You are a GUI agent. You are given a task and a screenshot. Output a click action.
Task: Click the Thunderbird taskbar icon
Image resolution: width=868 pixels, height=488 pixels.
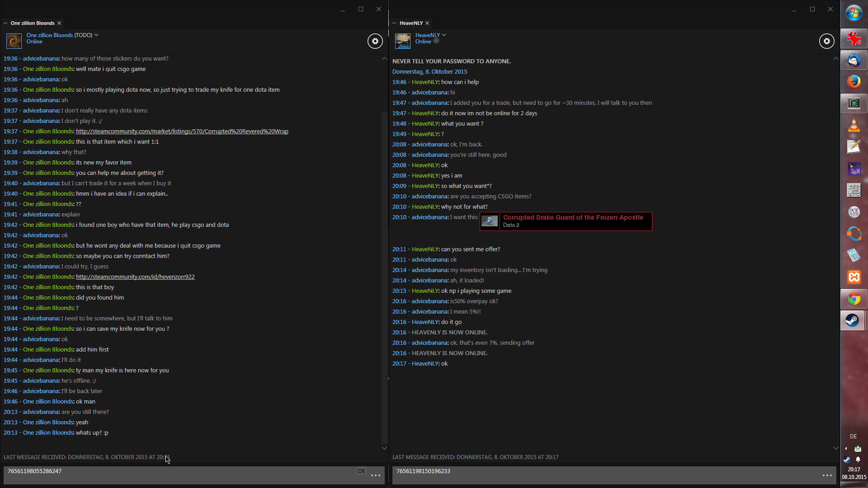[854, 60]
